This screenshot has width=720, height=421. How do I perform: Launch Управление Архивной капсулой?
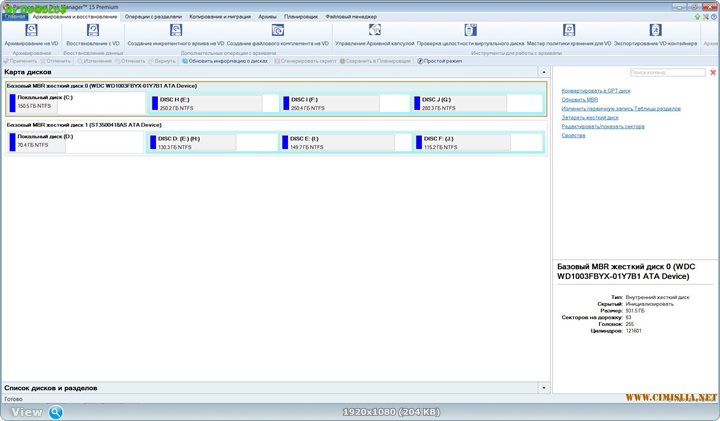tap(375, 32)
